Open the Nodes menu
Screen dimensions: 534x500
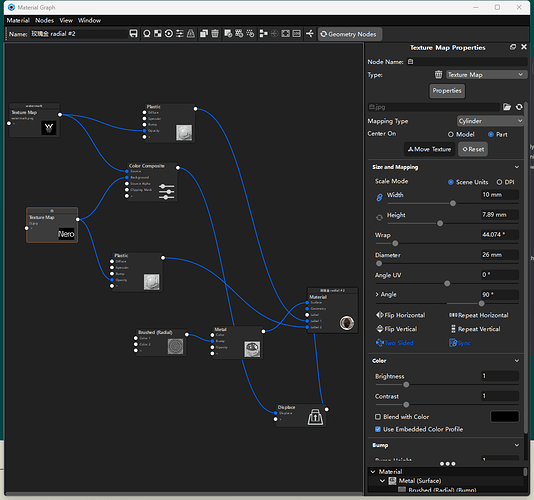(x=45, y=20)
